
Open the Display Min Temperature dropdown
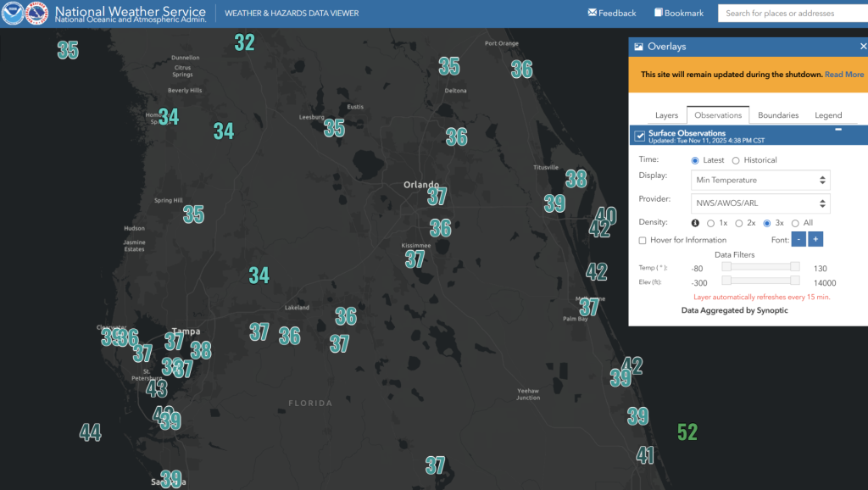(760, 180)
